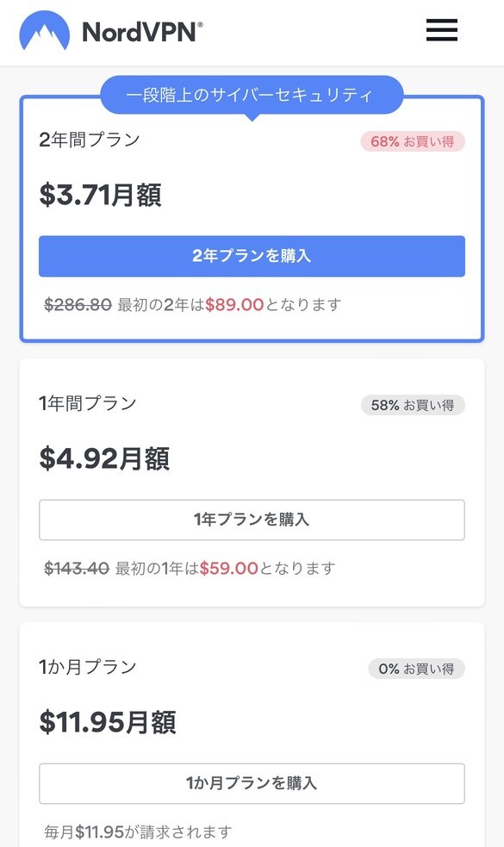
Task: Open the hamburger menu icon
Action: pos(441,30)
